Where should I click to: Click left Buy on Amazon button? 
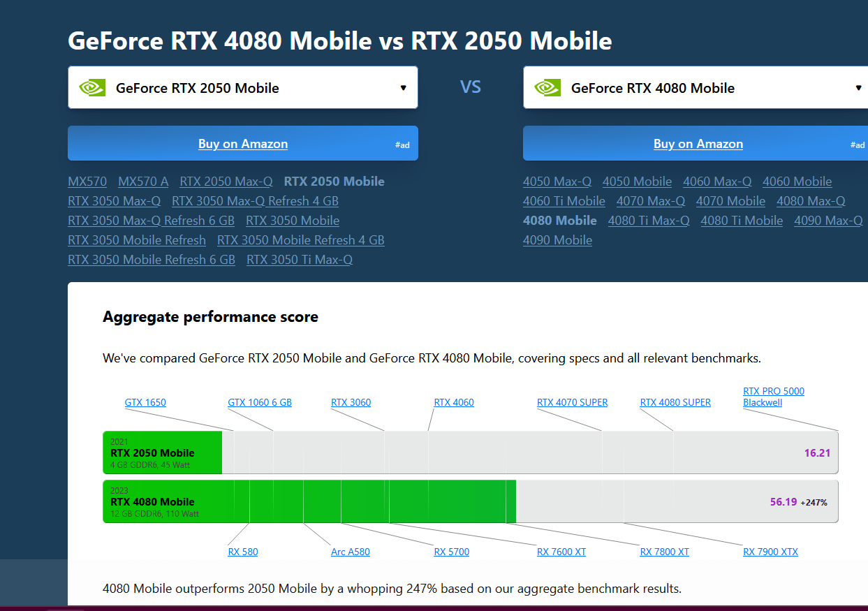[243, 143]
